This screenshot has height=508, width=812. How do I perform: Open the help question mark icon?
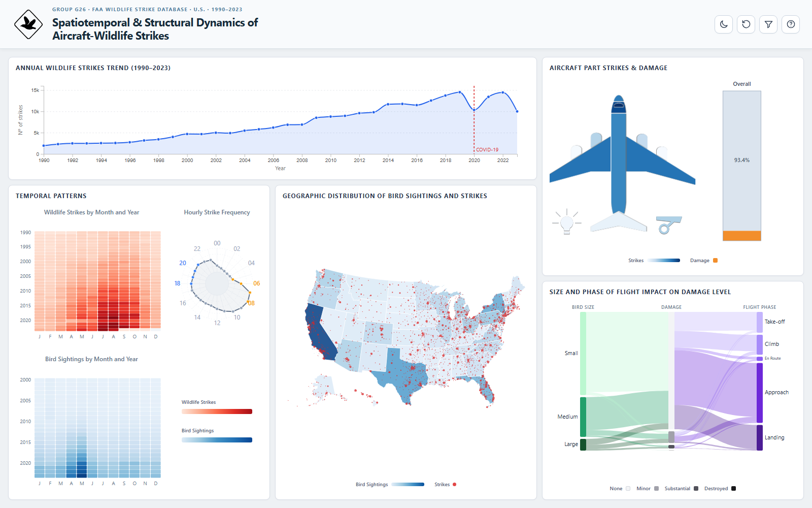(791, 24)
